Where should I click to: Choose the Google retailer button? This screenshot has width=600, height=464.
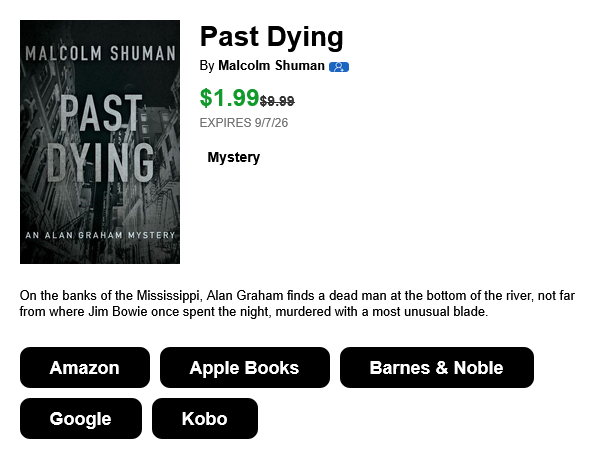81,418
